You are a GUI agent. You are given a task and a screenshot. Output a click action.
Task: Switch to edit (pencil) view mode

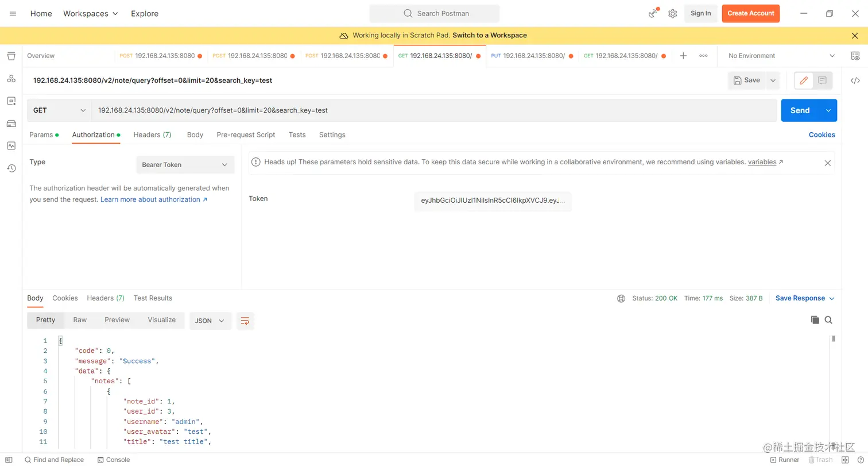(x=804, y=80)
